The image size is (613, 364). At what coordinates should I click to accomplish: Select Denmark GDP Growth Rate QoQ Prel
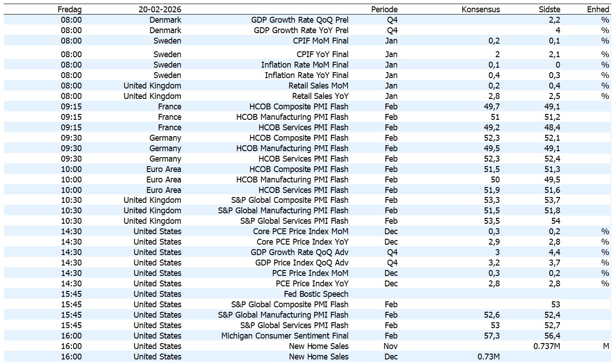299,20
